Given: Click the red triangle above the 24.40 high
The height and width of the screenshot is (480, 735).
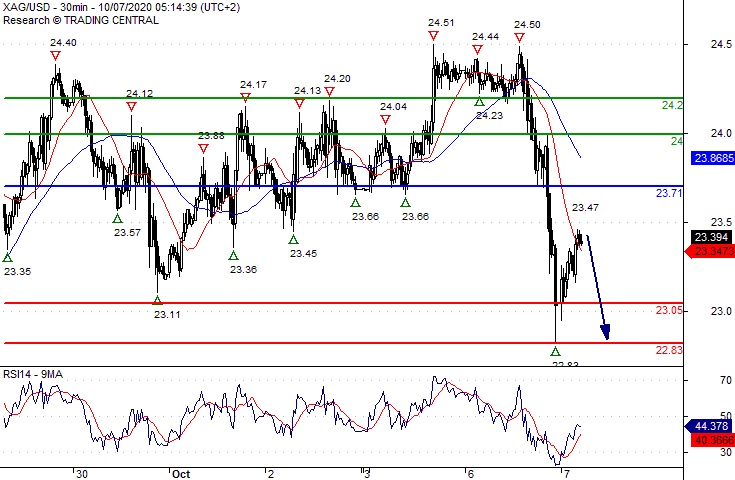Looking at the screenshot, I should 56,56.
